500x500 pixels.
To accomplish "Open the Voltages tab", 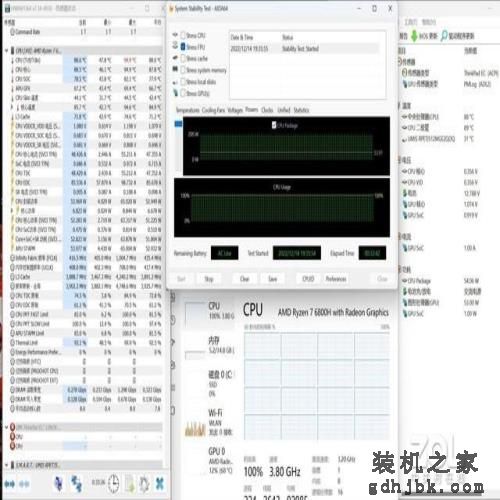I will (x=235, y=110).
